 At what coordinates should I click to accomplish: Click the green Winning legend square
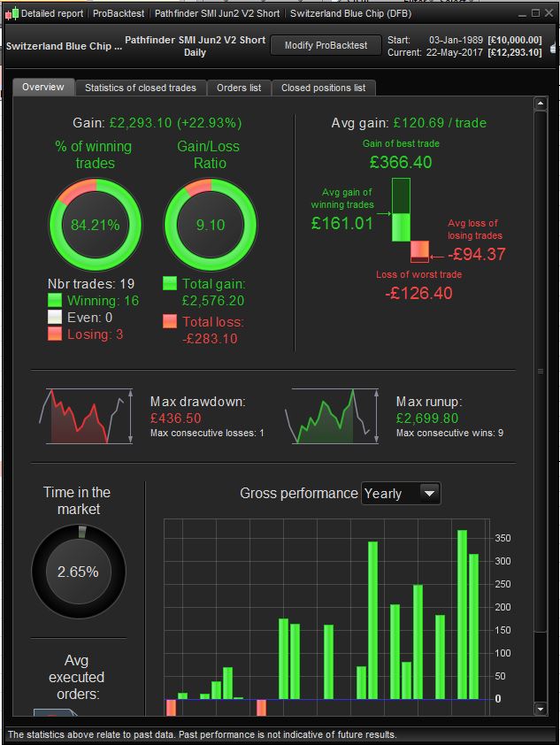coord(55,300)
